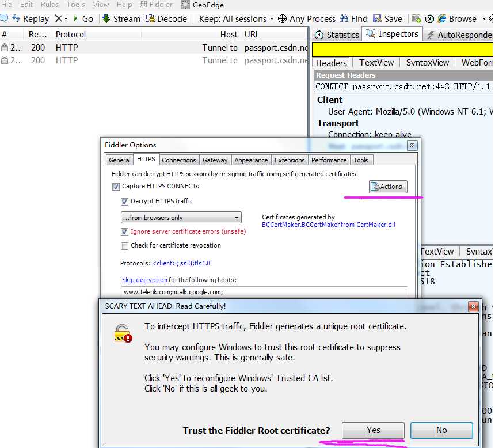Enable Check for certificate revocation

point(124,245)
